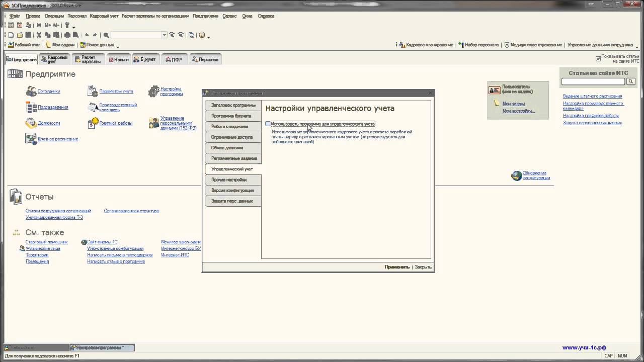Open the calendar icon in top toolbar
644x362 pixels.
pos(20,25)
